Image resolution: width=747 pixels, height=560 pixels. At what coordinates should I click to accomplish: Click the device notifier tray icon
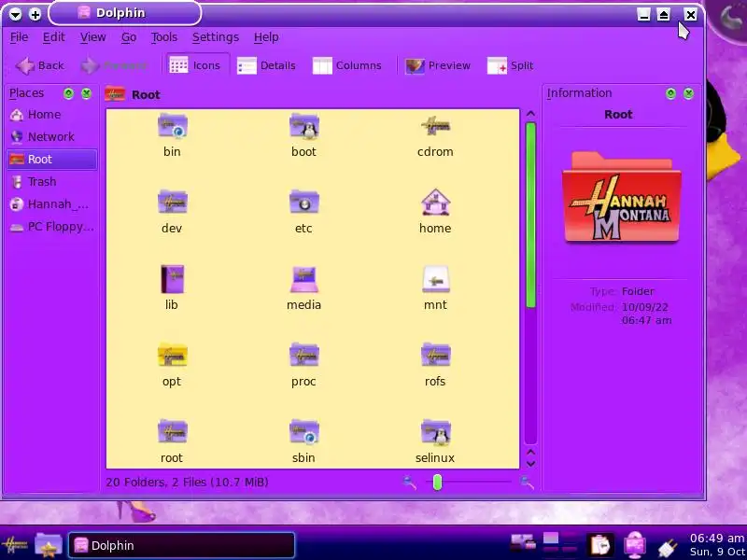523,542
